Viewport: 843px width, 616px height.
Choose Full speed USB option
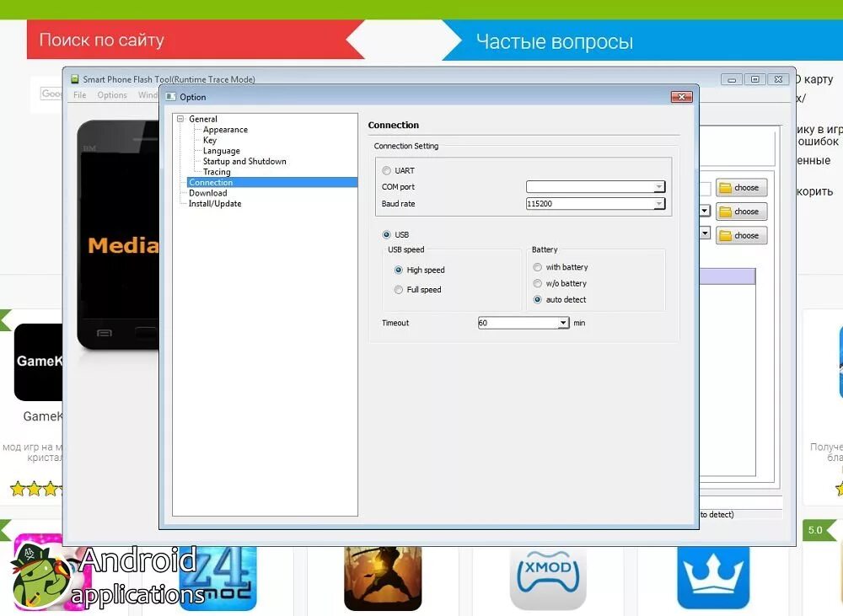tap(399, 290)
